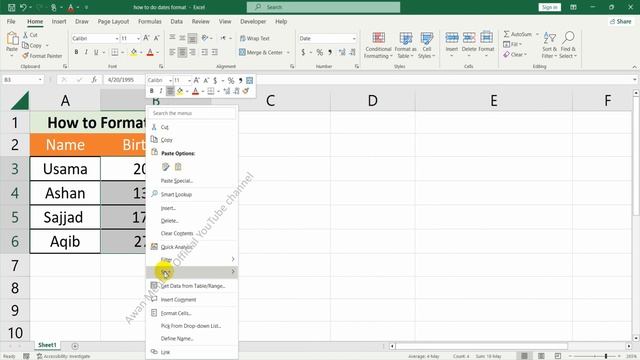Toggle Bold in the mini toolbar
This screenshot has width=640, height=360.
pos(152,91)
